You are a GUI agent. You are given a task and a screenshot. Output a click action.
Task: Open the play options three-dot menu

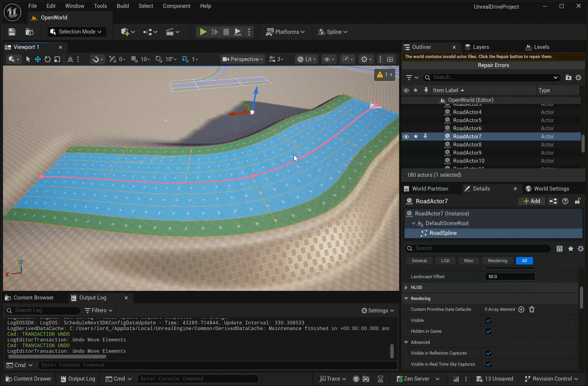pyautogui.click(x=249, y=32)
